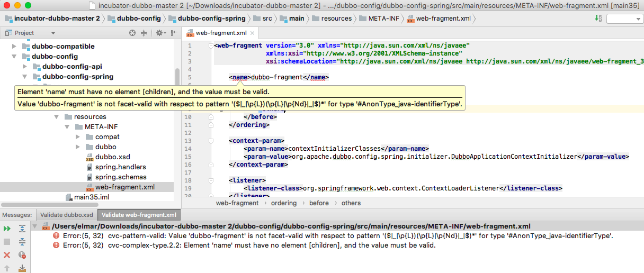644x273 pixels.
Task: Fold the context-param block at line 13
Action: 211,141
